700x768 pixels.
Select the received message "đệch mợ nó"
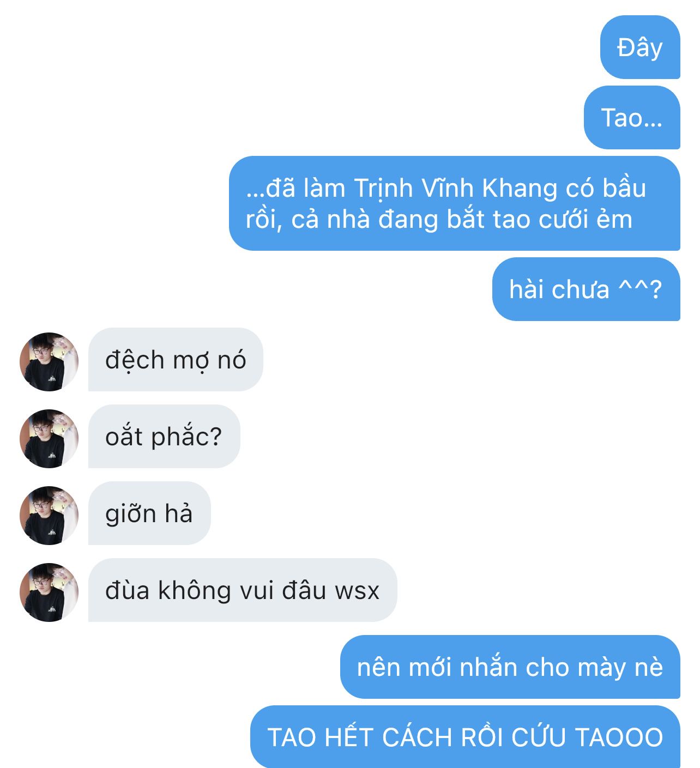tap(176, 360)
